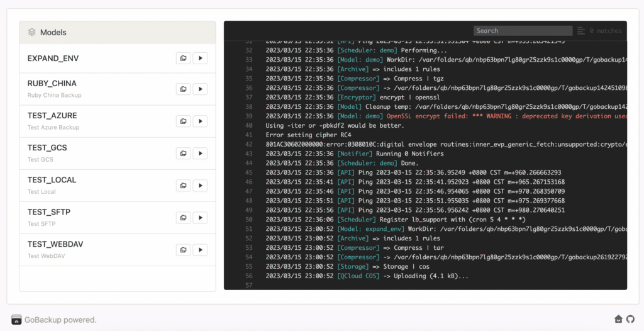The height and width of the screenshot is (331, 644).
Task: Trigger TEST_SFTP backup play icon
Action: pos(200,218)
